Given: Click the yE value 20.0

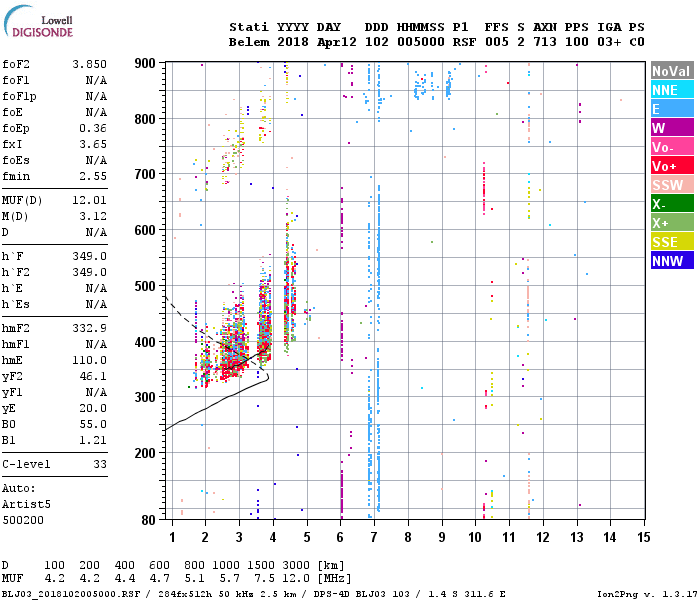Looking at the screenshot, I should tap(93, 408).
